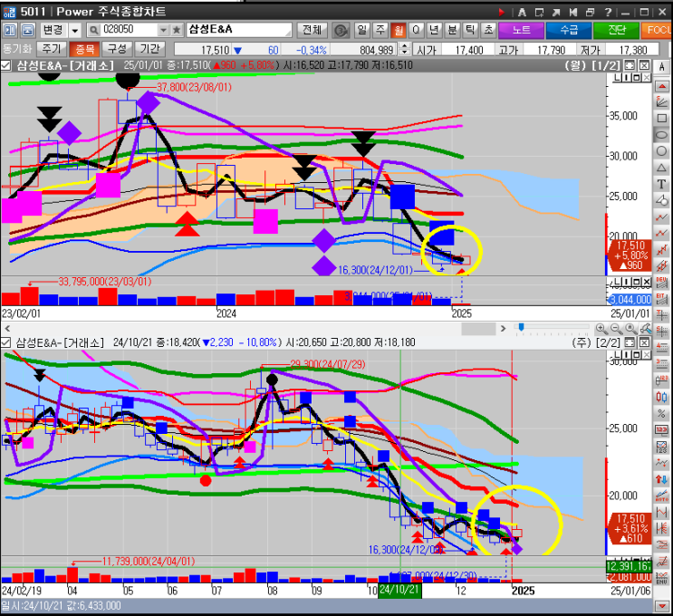
Task: Switch to yearly 년 period
Action: click(x=435, y=30)
